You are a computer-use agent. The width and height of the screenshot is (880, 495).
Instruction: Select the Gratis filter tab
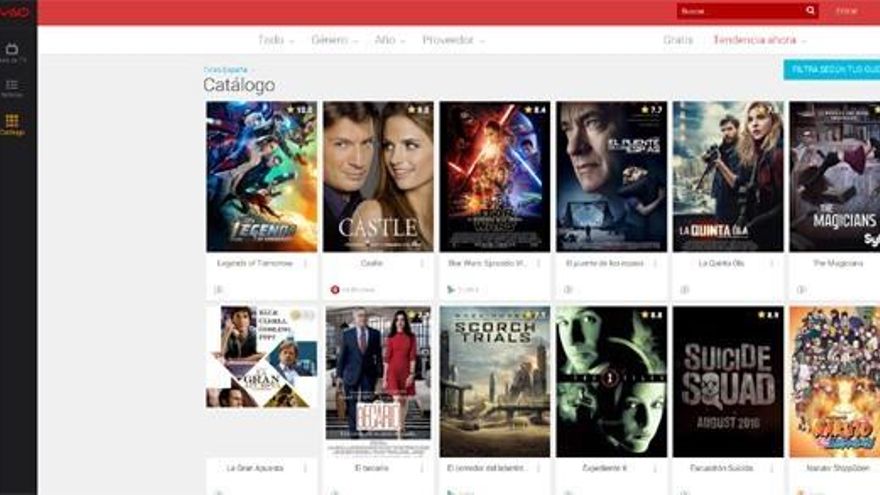(677, 40)
